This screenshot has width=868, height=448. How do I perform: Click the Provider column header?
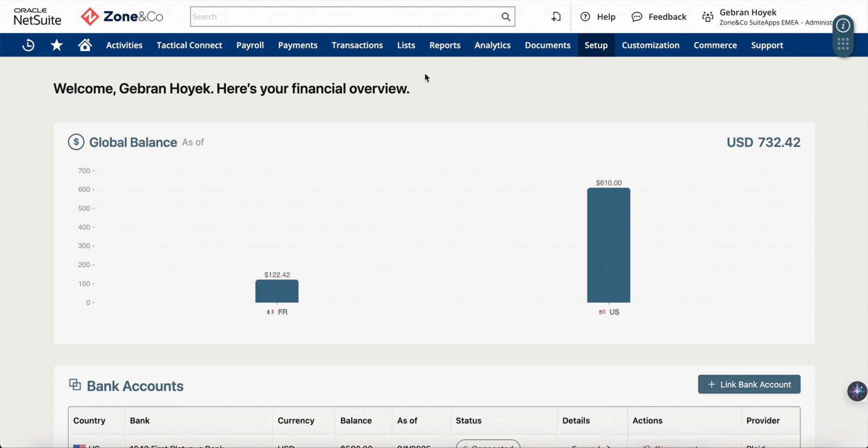(x=763, y=420)
